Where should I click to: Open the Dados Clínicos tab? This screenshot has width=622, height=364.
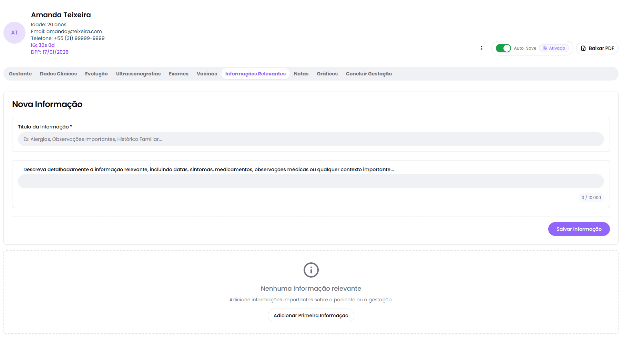click(x=58, y=74)
